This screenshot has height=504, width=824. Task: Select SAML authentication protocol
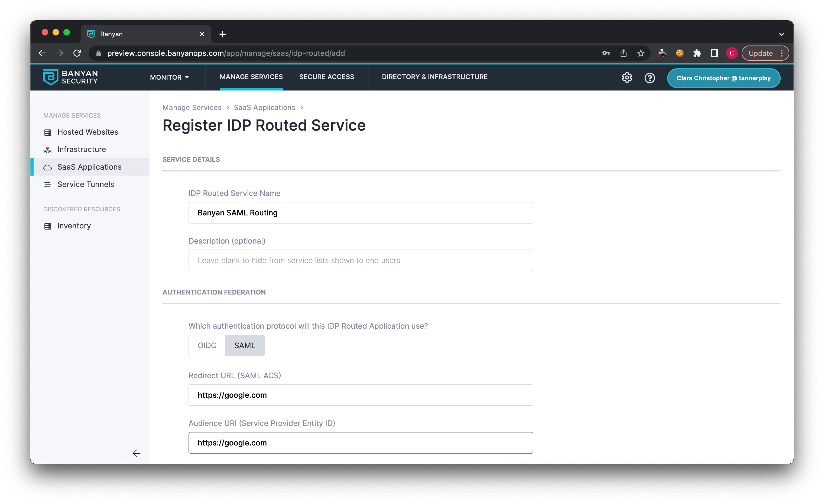point(244,345)
